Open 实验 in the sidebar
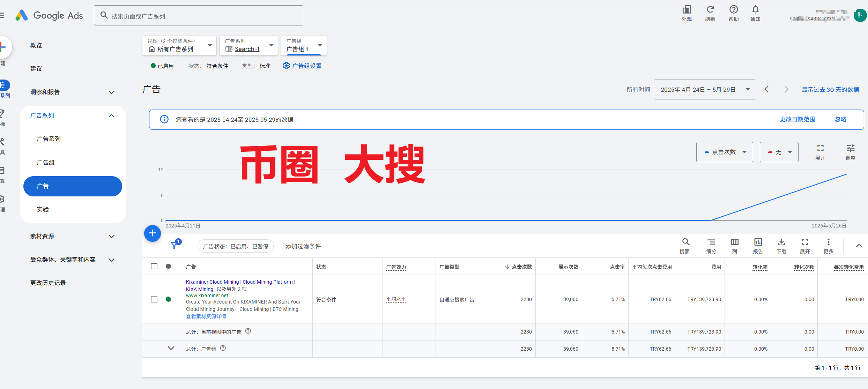This screenshot has width=868, height=389. (x=43, y=209)
